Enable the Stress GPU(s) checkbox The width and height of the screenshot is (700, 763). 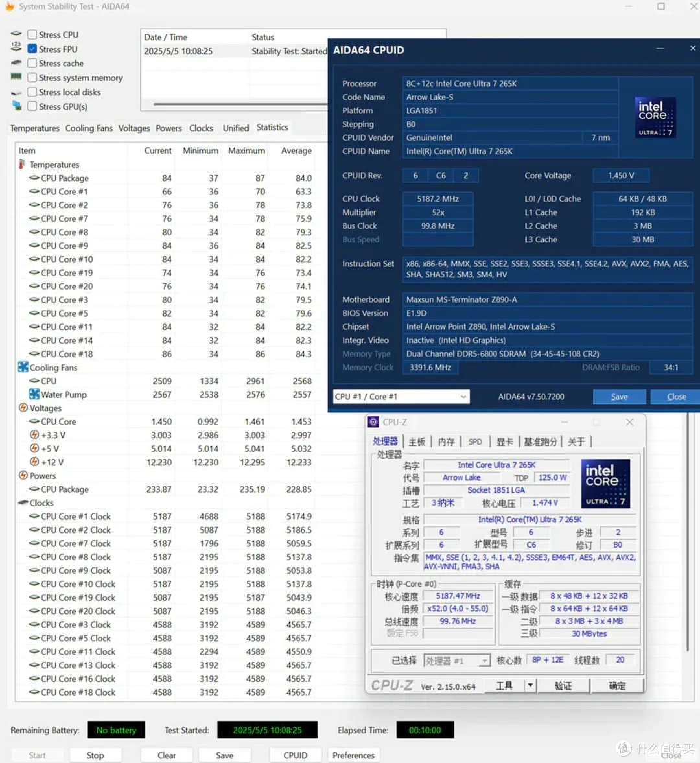tap(32, 106)
